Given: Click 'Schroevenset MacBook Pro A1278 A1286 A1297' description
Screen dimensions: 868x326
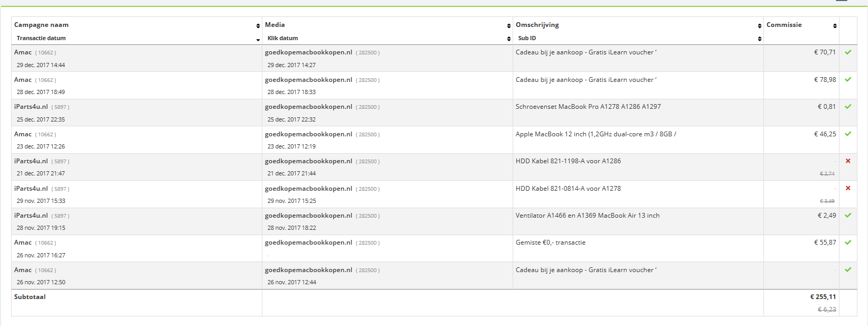Looking at the screenshot, I should click(588, 107).
